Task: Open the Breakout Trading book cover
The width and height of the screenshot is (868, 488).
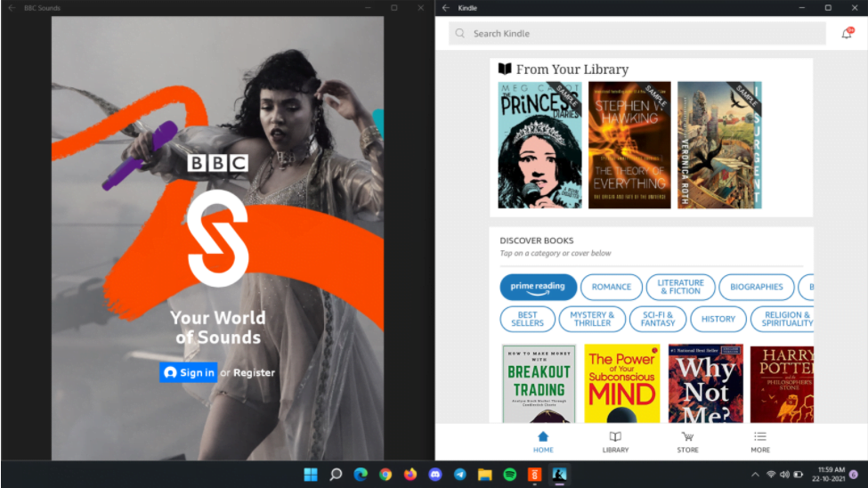Action: pyautogui.click(x=539, y=384)
